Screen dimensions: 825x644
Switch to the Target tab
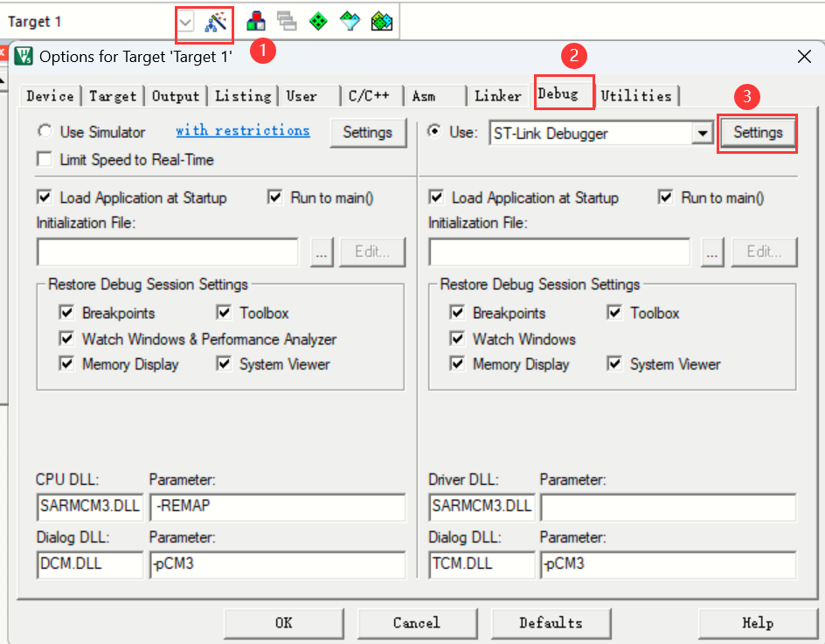pos(113,96)
